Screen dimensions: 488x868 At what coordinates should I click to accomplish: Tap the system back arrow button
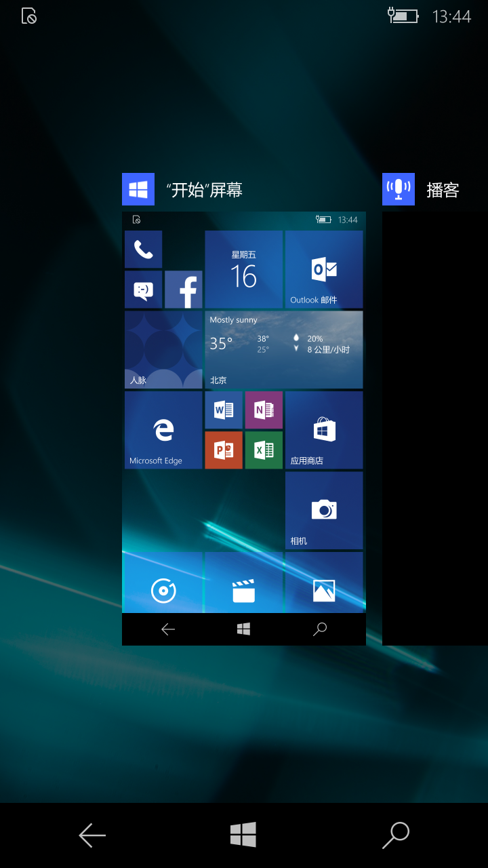click(x=92, y=835)
